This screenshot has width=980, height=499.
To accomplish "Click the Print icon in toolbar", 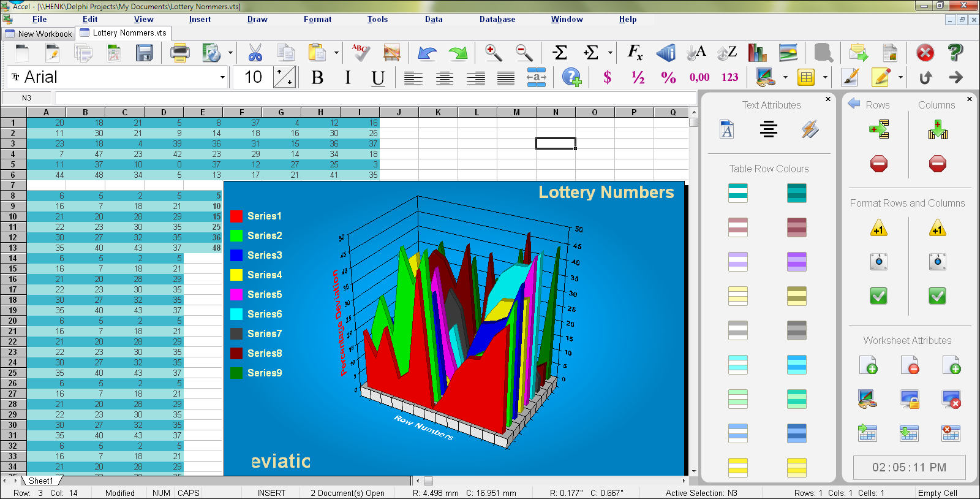I will pos(179,53).
